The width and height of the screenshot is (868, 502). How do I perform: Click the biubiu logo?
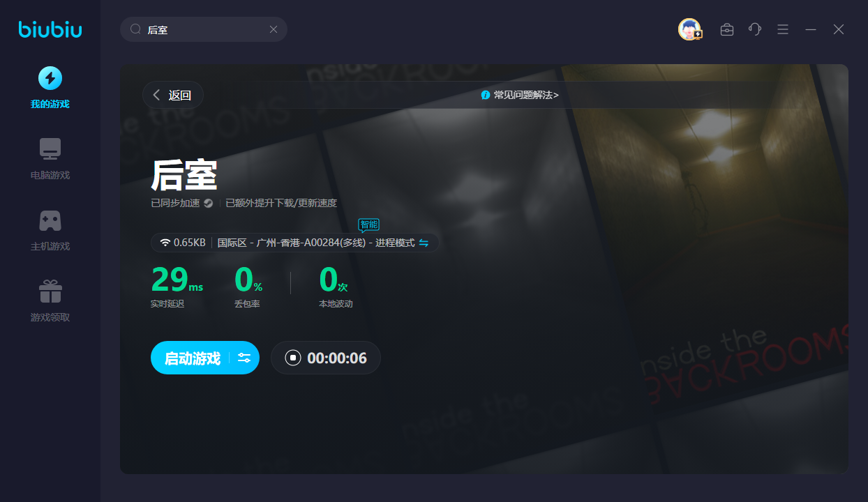point(50,29)
